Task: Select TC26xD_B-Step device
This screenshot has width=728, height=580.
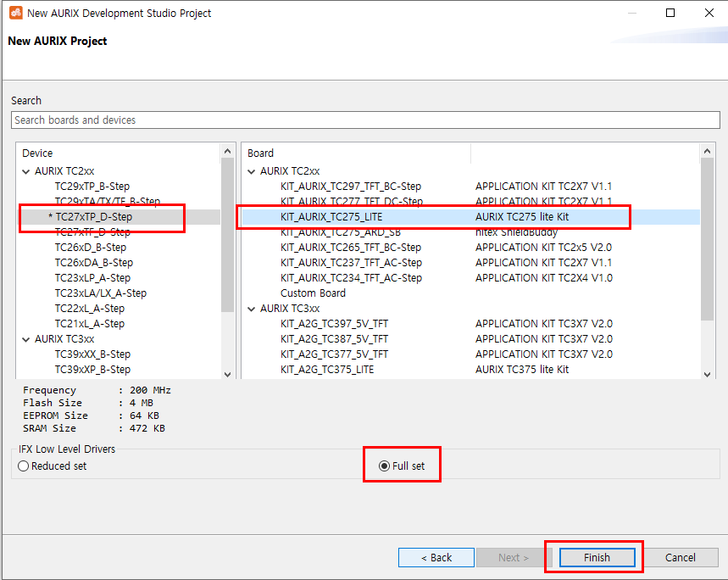Action: [91, 248]
